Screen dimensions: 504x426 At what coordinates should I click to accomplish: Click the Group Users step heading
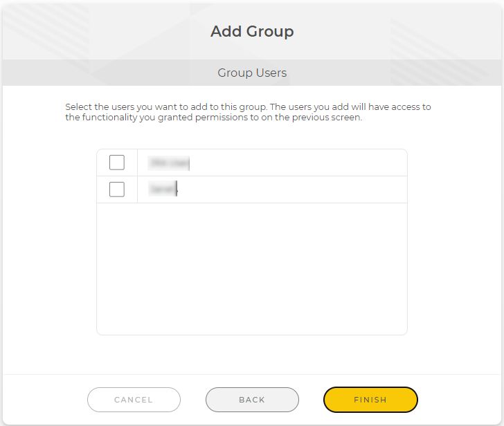click(x=252, y=73)
